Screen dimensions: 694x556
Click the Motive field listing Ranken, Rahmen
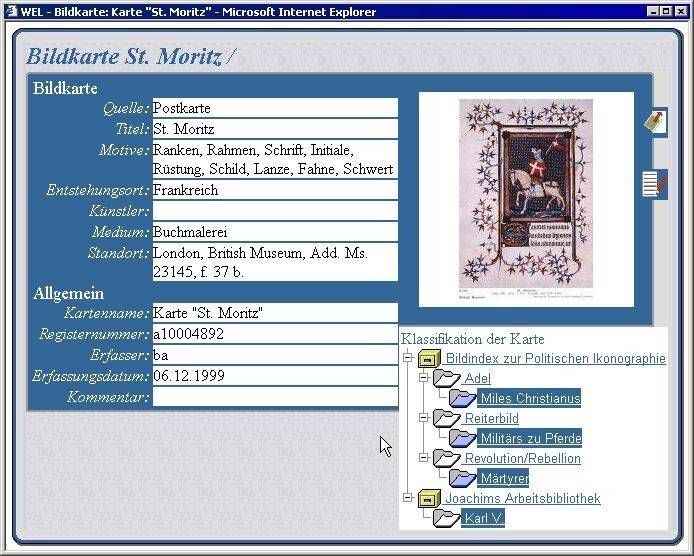tap(275, 159)
